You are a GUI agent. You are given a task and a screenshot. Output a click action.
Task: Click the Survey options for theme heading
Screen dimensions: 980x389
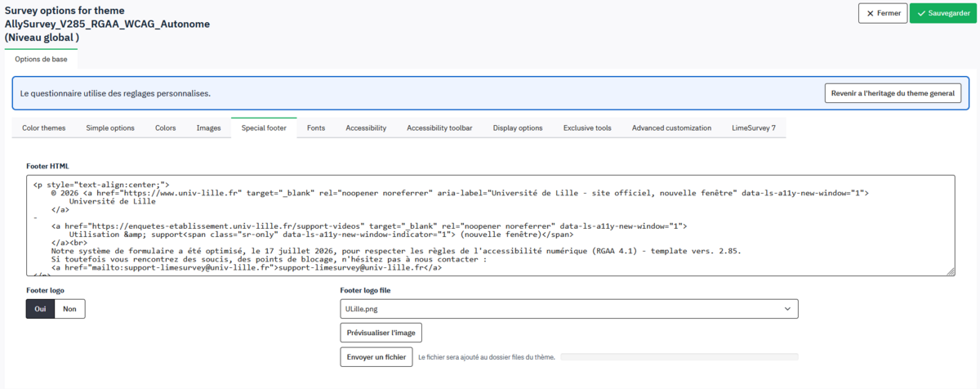[x=107, y=24]
